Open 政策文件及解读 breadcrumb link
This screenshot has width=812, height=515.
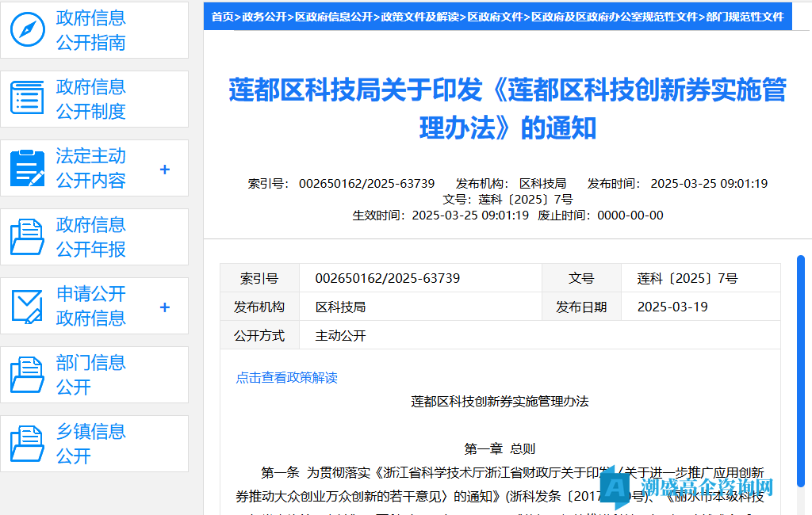420,17
